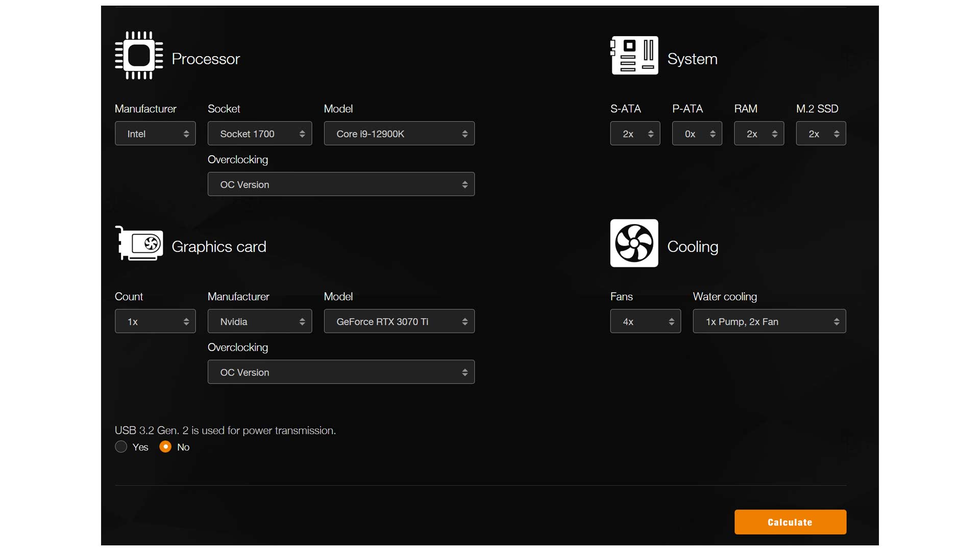Change the M.2 SSD count selector
980x551 pixels.
[x=821, y=134]
